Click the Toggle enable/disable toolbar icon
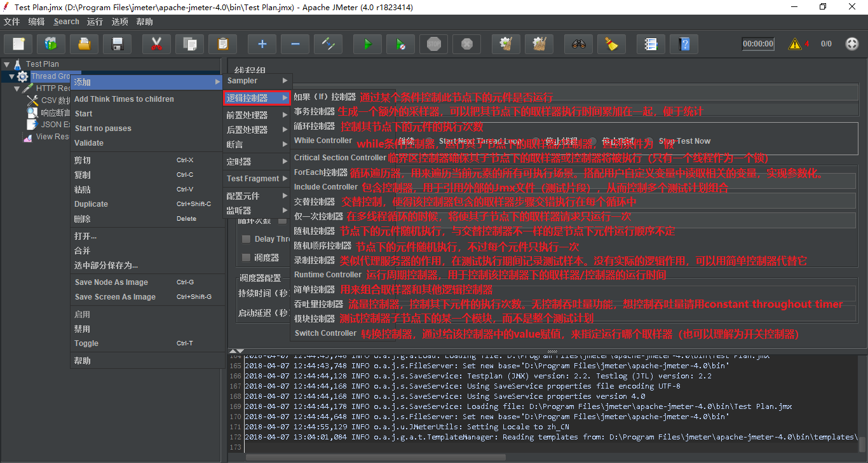Screen dimensions: 868x463 (328, 44)
